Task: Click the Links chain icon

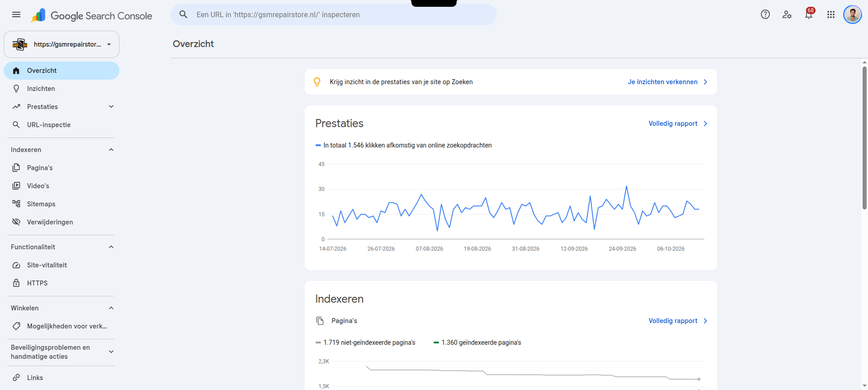Action: 16,378
